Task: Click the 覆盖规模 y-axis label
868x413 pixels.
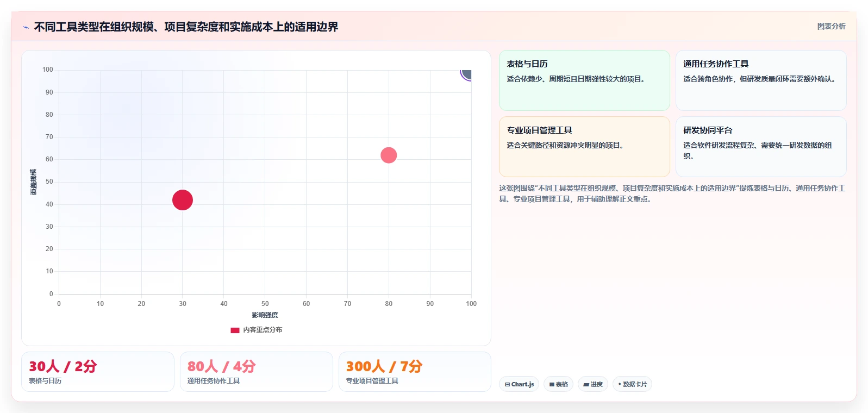Action: (34, 182)
